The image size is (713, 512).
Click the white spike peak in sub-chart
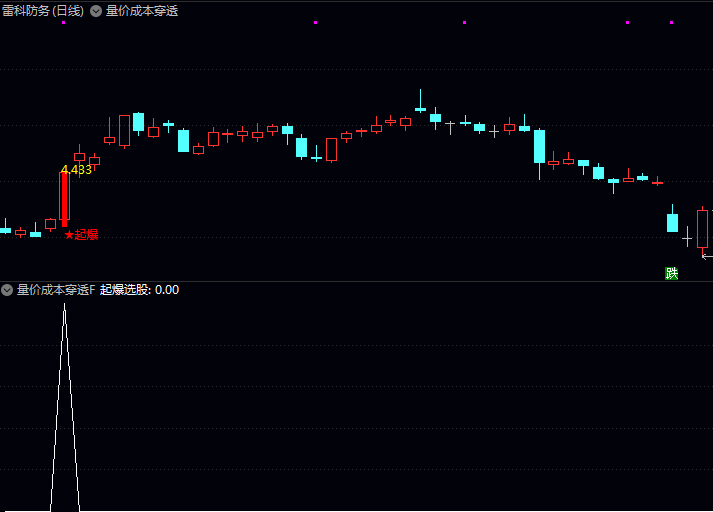65,306
